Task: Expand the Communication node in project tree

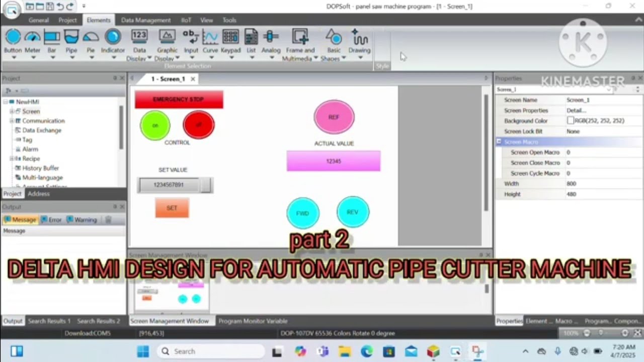Action: pyautogui.click(x=12, y=121)
